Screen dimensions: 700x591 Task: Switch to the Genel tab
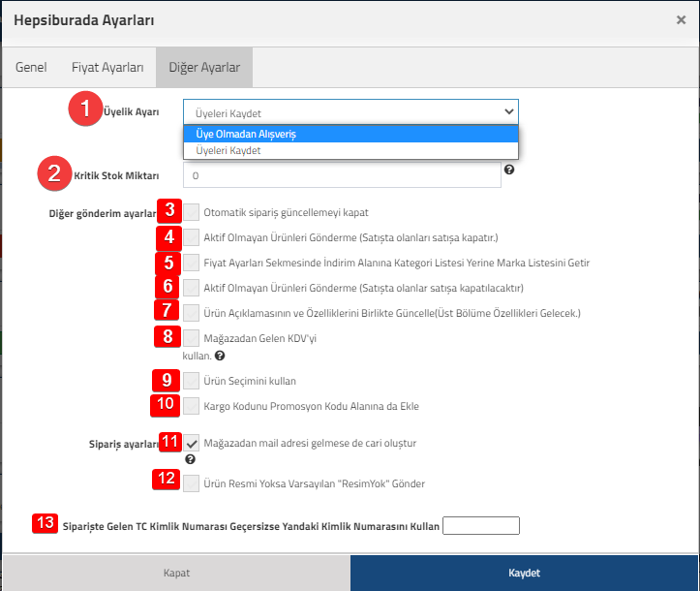click(x=31, y=68)
